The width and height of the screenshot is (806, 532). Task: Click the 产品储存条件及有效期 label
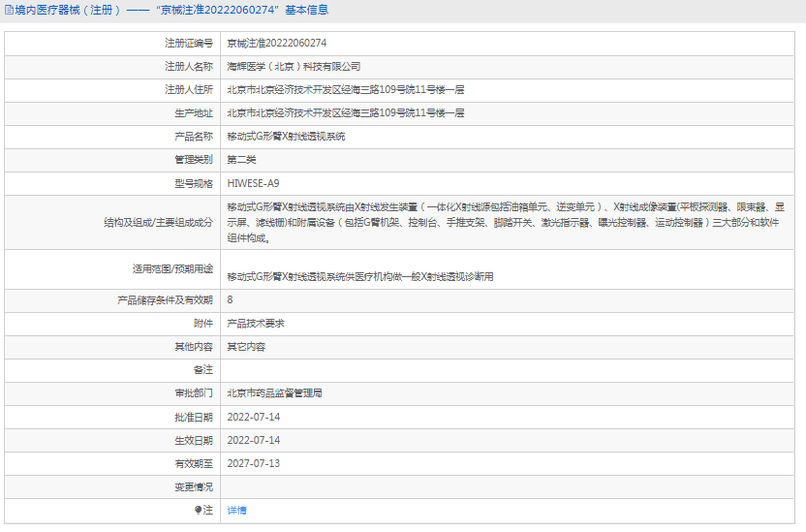click(x=165, y=299)
